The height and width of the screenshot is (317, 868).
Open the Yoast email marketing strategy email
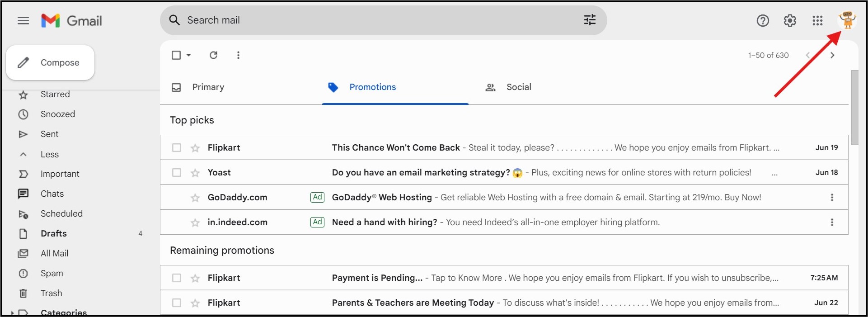pos(504,173)
